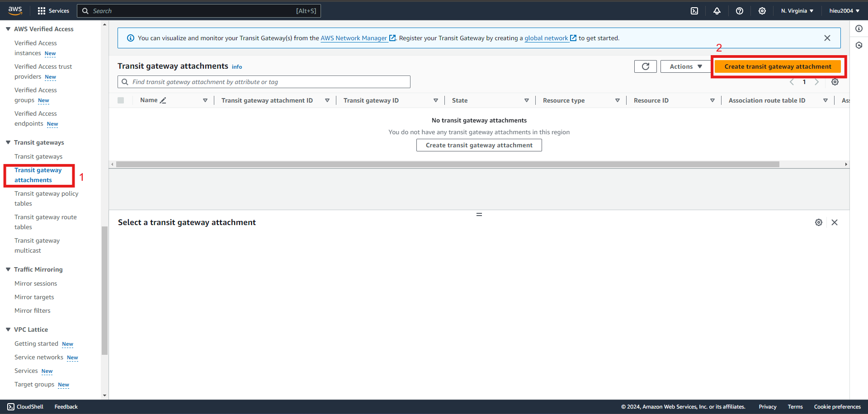Viewport: 868px width, 414px height.
Task: Click the edit pencil next to Name column
Action: click(163, 100)
